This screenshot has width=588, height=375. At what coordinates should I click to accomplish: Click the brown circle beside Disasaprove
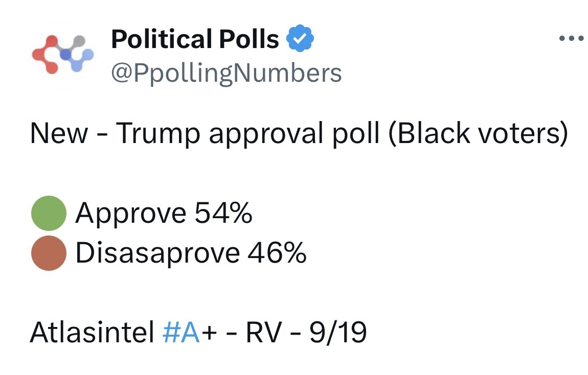click(x=49, y=252)
